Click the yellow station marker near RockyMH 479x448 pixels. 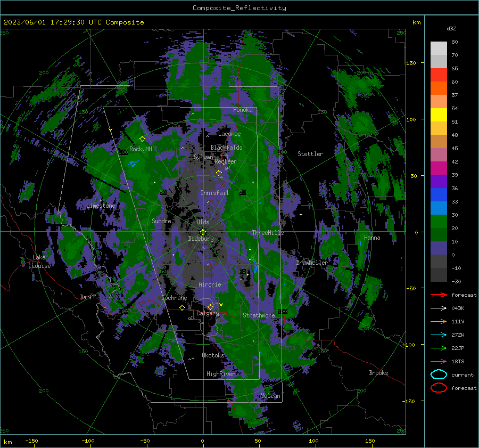(x=142, y=139)
